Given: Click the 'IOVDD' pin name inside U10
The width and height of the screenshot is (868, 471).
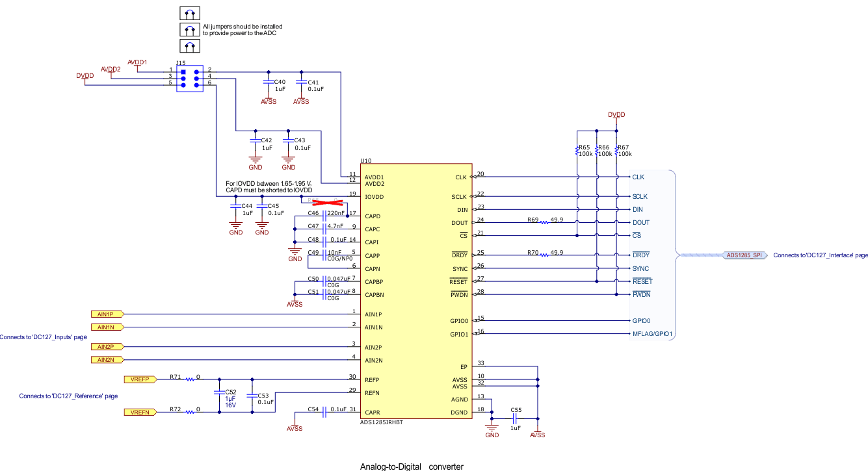Looking at the screenshot, I should pyautogui.click(x=375, y=197).
